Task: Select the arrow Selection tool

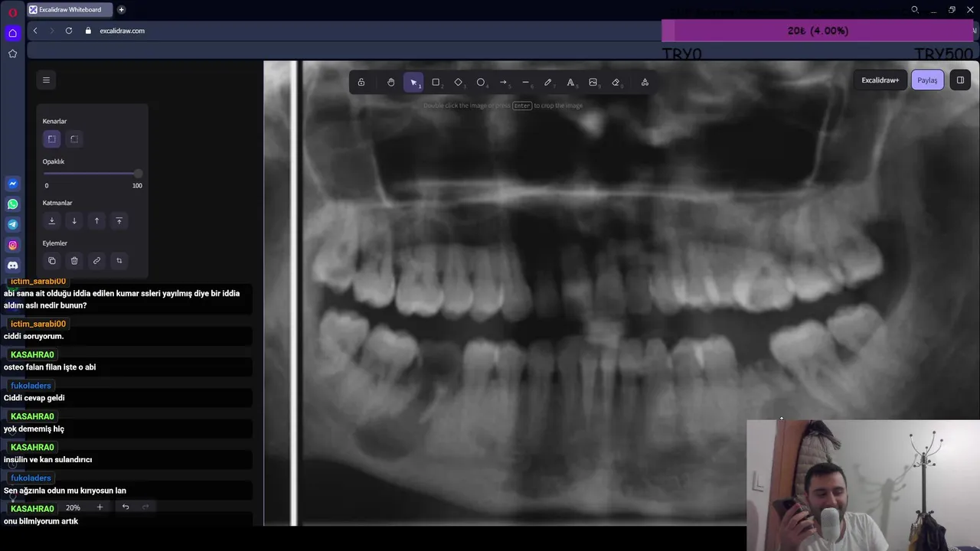Action: 413,82
